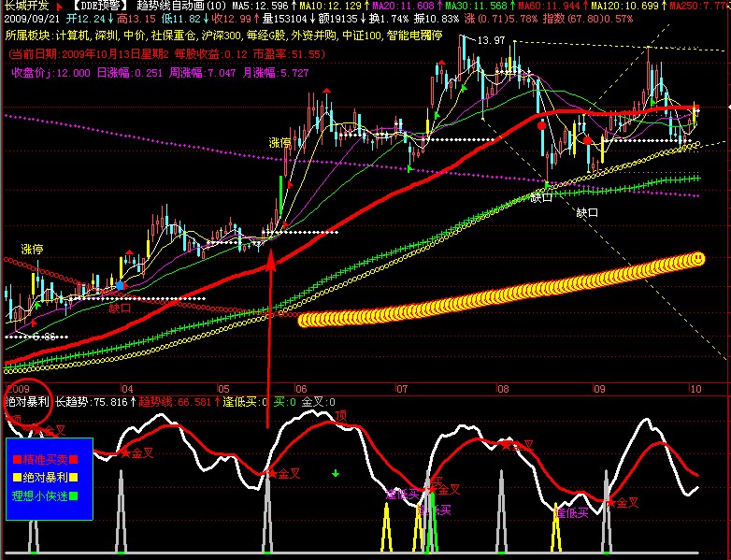Click the 日涨幅:0.251 value

(x=130, y=73)
